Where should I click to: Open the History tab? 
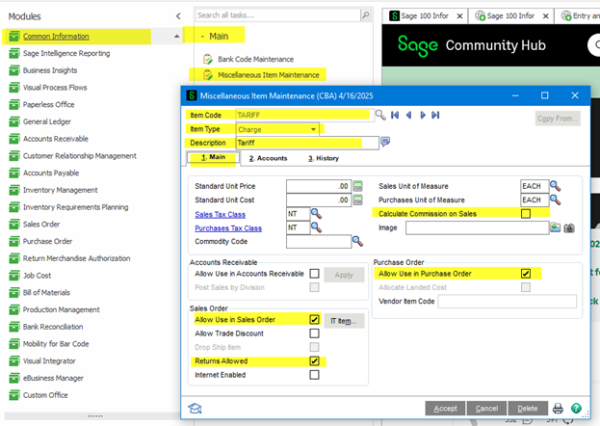(324, 158)
